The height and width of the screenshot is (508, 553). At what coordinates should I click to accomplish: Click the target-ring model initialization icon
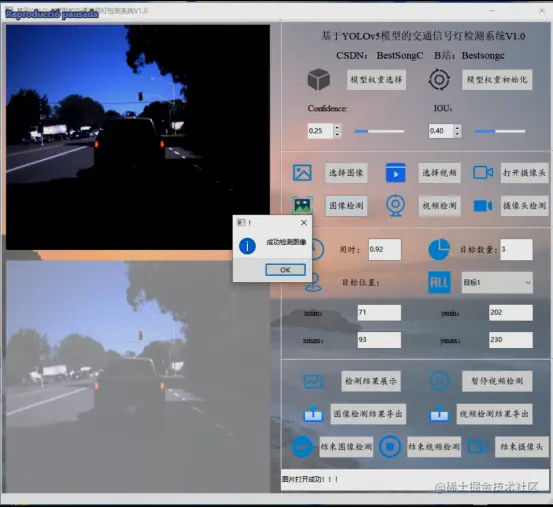pos(439,79)
